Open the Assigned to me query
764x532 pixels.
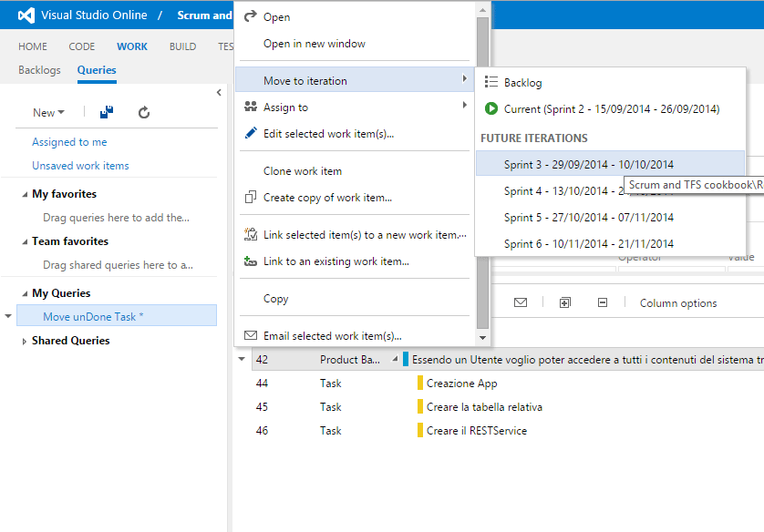69,142
